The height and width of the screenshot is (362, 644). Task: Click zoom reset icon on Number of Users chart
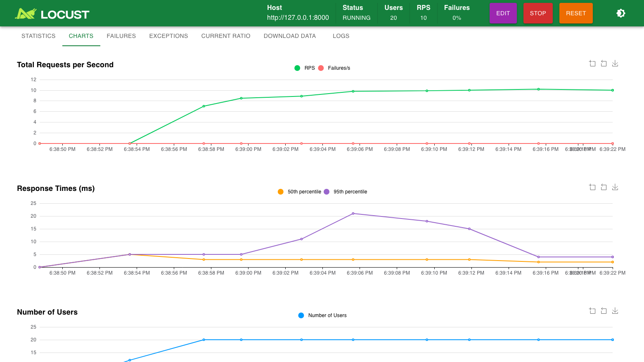pos(604,311)
